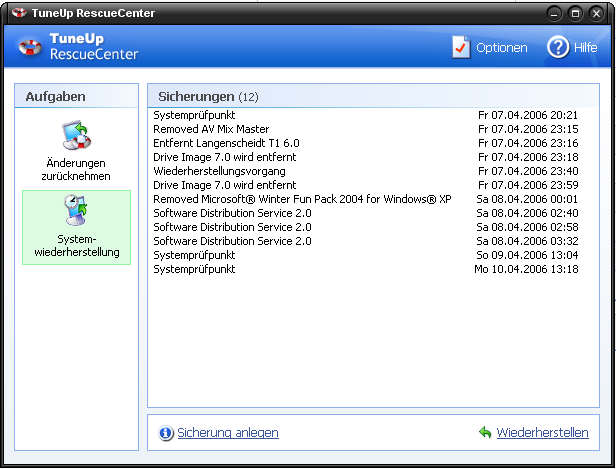Click the date Fr 07.04.2006 23:15

pyautogui.click(x=528, y=129)
